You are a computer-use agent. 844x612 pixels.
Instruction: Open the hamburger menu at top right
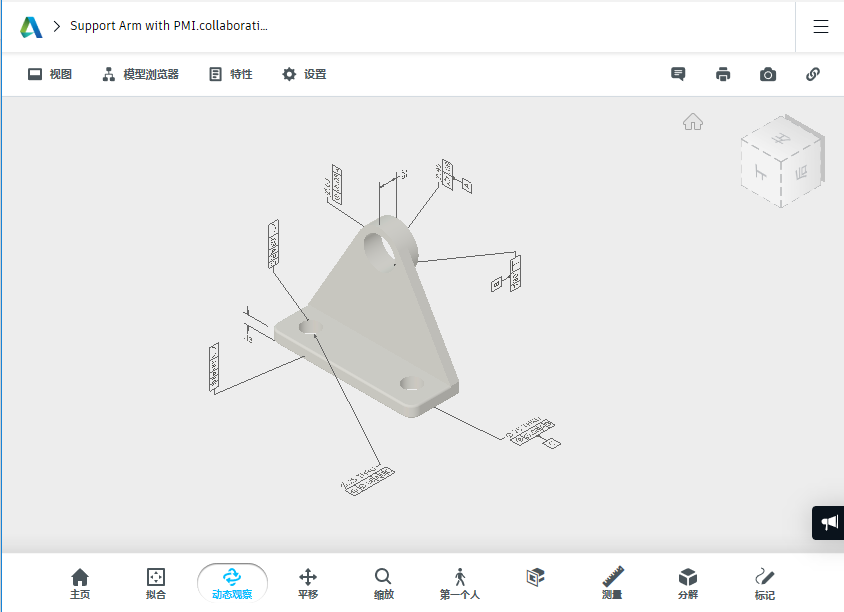point(821,26)
